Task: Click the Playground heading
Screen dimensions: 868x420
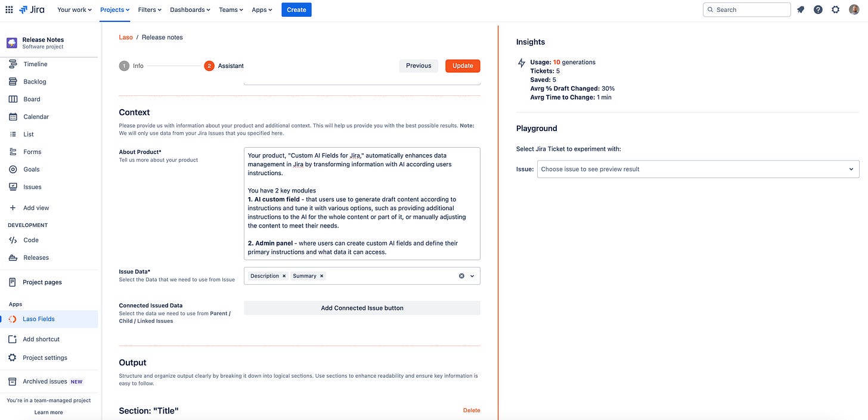Action: pyautogui.click(x=537, y=129)
